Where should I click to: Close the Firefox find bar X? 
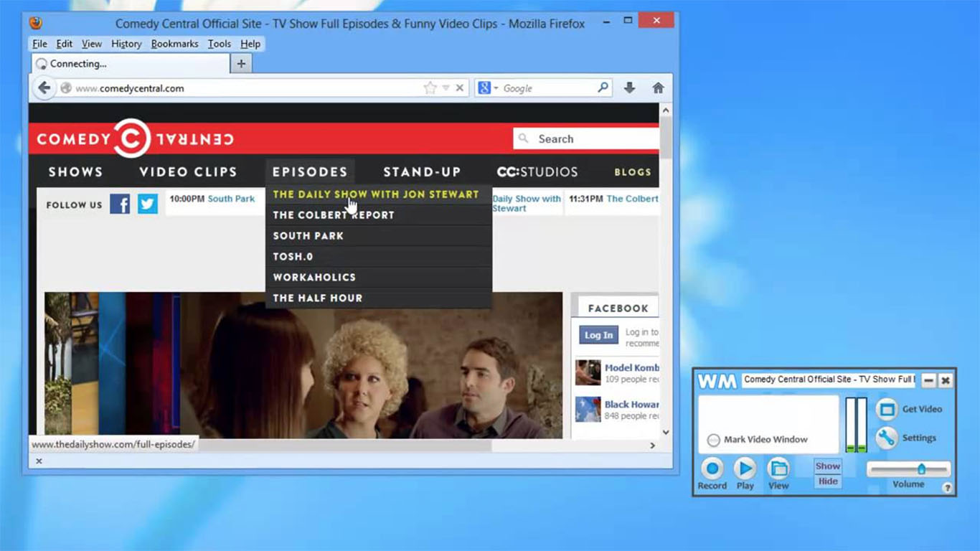[39, 461]
